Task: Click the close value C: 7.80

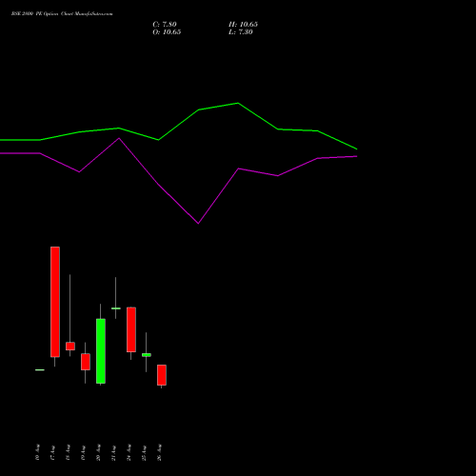Action: coord(165,25)
